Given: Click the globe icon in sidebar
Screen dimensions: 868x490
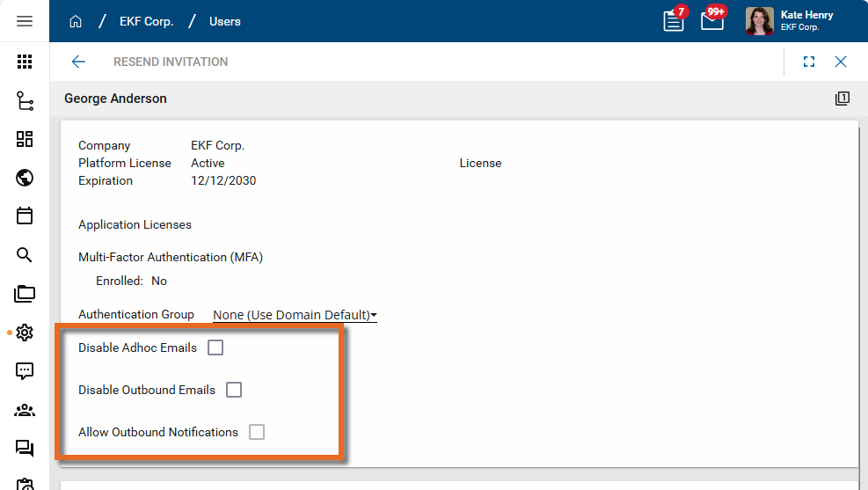Looking at the screenshot, I should pyautogui.click(x=25, y=179).
